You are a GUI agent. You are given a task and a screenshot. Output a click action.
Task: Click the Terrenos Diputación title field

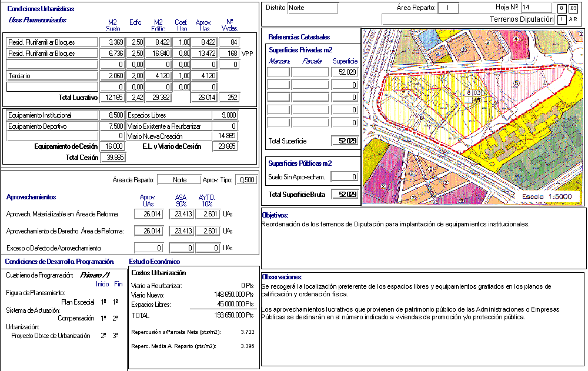468,19
